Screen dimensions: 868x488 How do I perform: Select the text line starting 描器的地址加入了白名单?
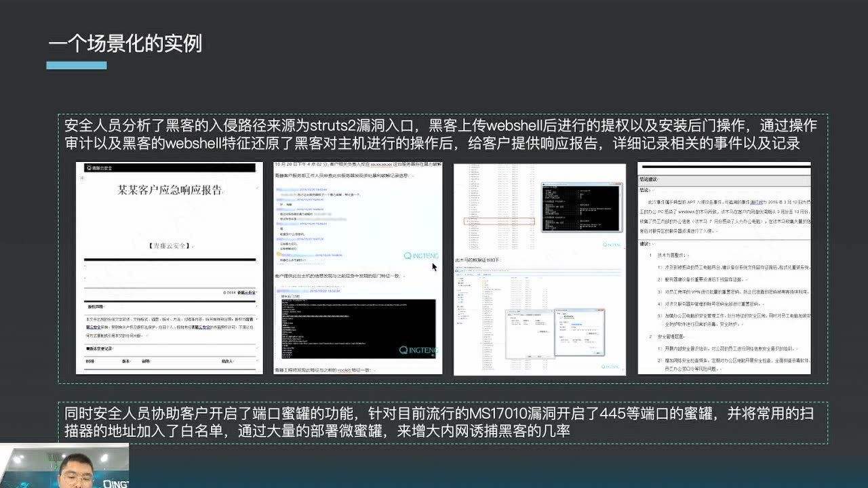[x=317, y=431]
